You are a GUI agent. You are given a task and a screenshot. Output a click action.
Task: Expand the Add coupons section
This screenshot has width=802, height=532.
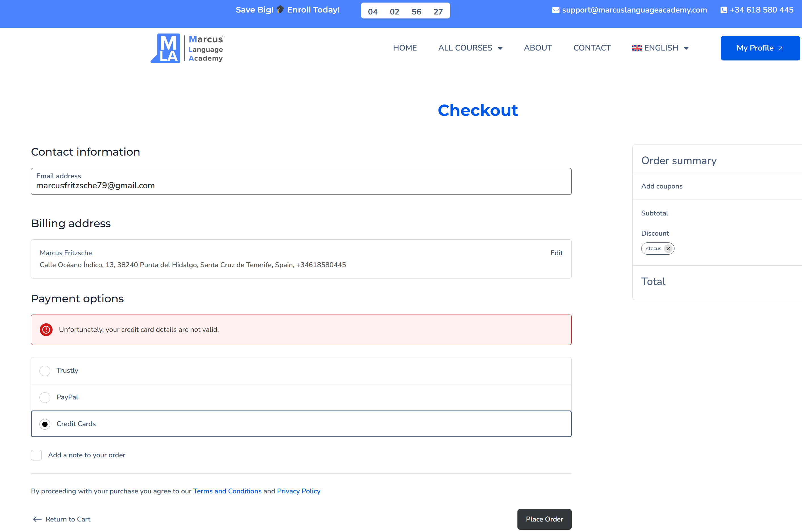661,186
